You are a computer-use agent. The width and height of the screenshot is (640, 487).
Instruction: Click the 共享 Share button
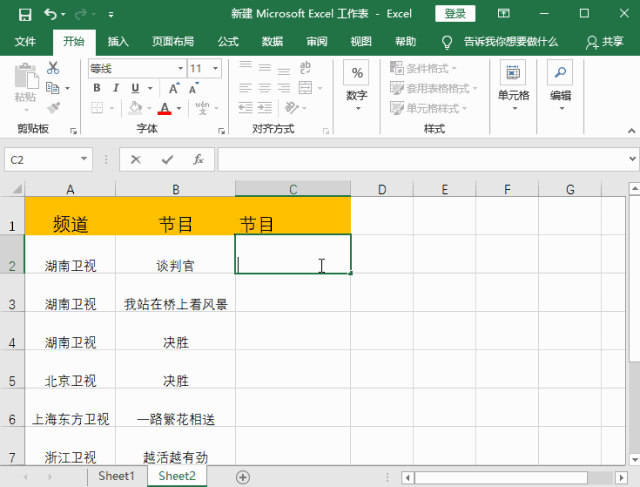point(605,42)
